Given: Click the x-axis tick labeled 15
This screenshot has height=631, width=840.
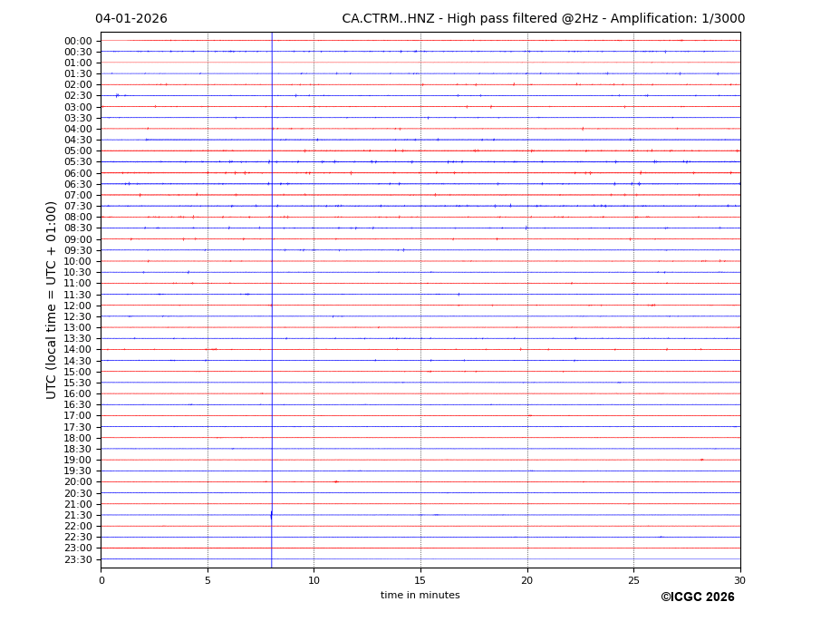Looking at the screenshot, I should coord(420,580).
